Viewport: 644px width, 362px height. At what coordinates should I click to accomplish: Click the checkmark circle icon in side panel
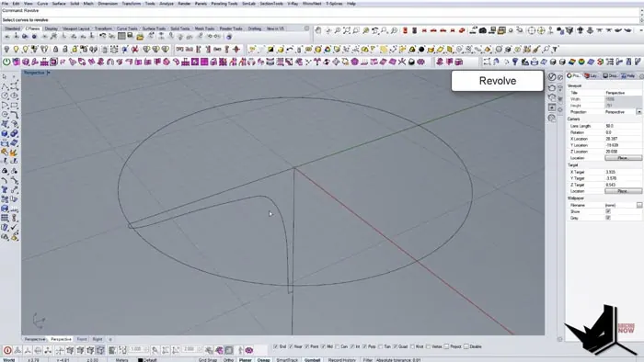click(552, 76)
